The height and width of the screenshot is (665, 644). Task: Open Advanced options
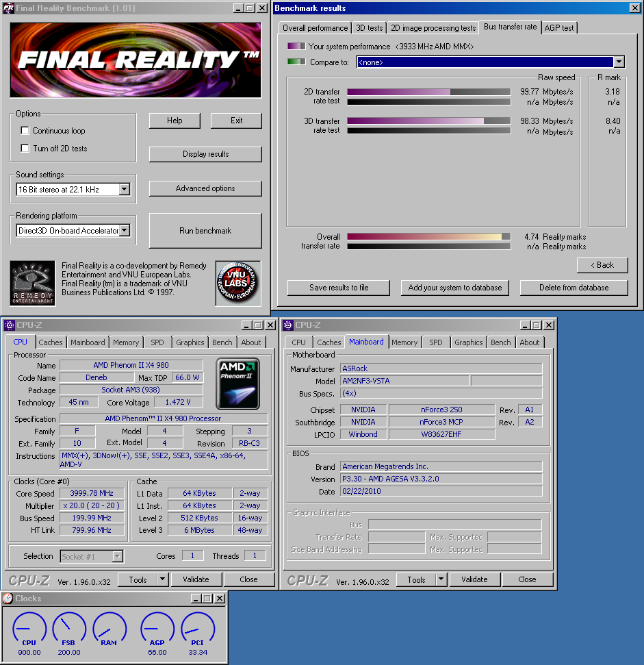205,188
